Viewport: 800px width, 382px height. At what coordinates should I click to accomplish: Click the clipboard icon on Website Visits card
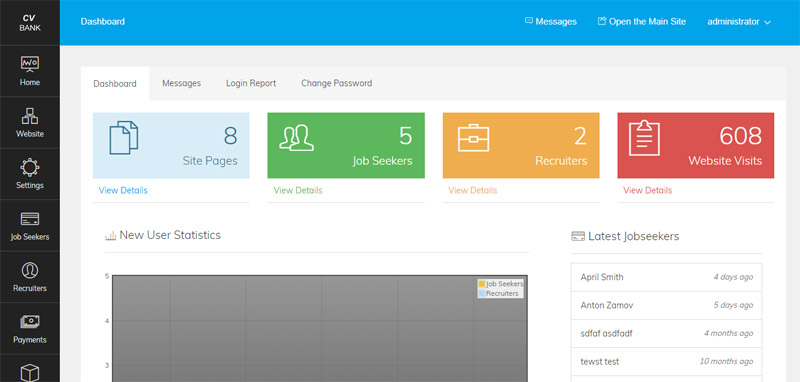pyautogui.click(x=644, y=138)
